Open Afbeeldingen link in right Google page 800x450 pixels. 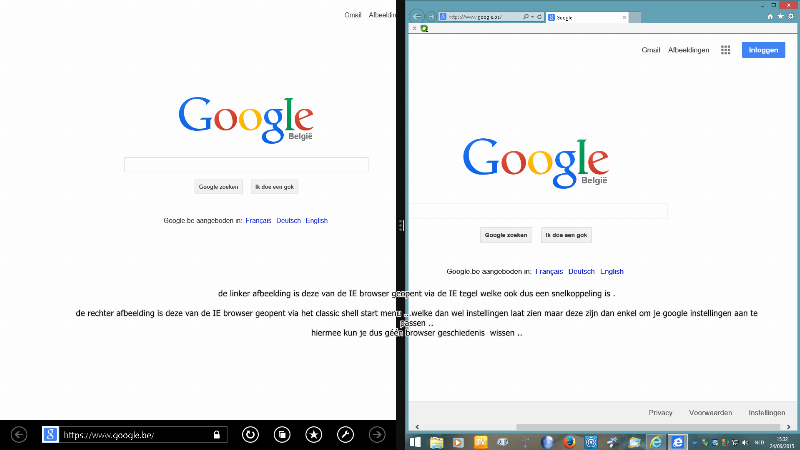[688, 50]
